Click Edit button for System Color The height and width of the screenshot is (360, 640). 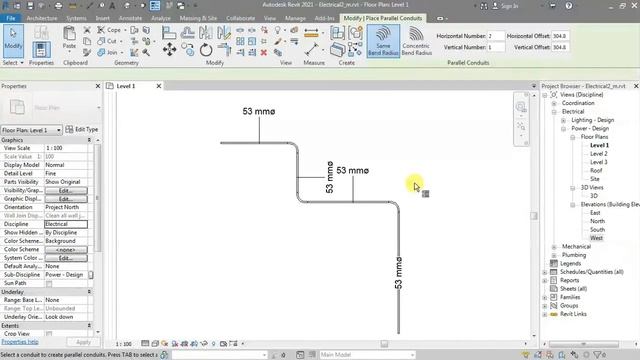[66, 258]
